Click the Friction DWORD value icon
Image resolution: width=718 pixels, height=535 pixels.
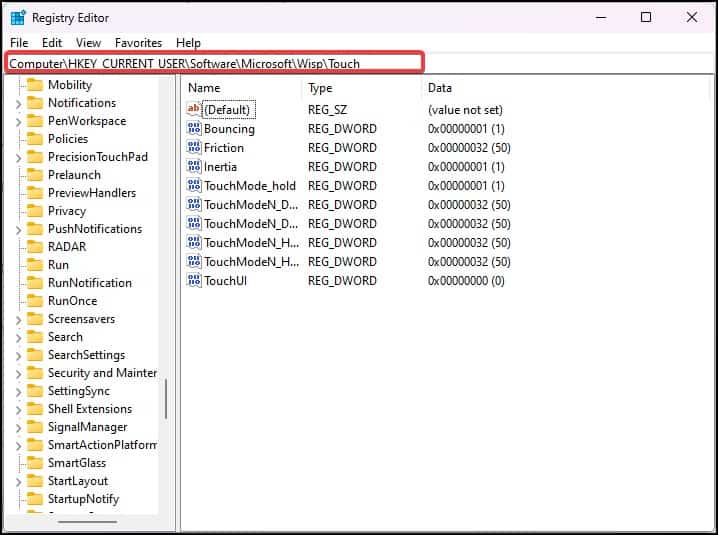(x=194, y=147)
